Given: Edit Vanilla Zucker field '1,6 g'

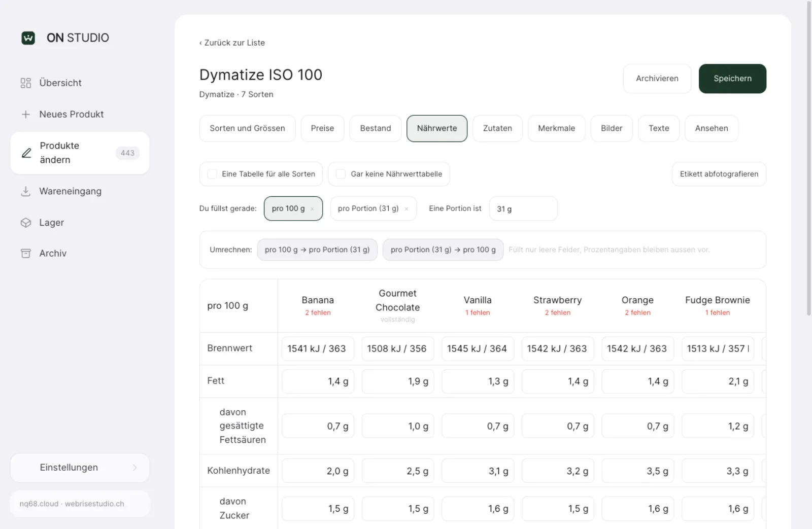Looking at the screenshot, I should [x=478, y=508].
